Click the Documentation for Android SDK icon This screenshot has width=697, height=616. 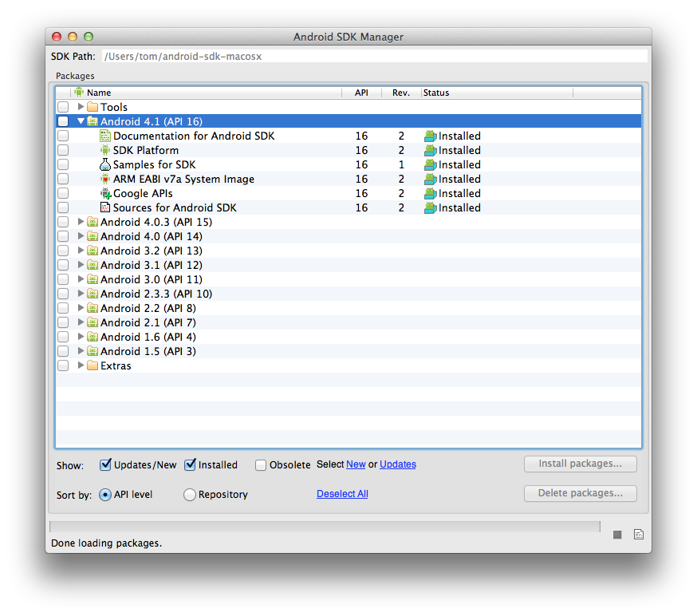tap(105, 136)
